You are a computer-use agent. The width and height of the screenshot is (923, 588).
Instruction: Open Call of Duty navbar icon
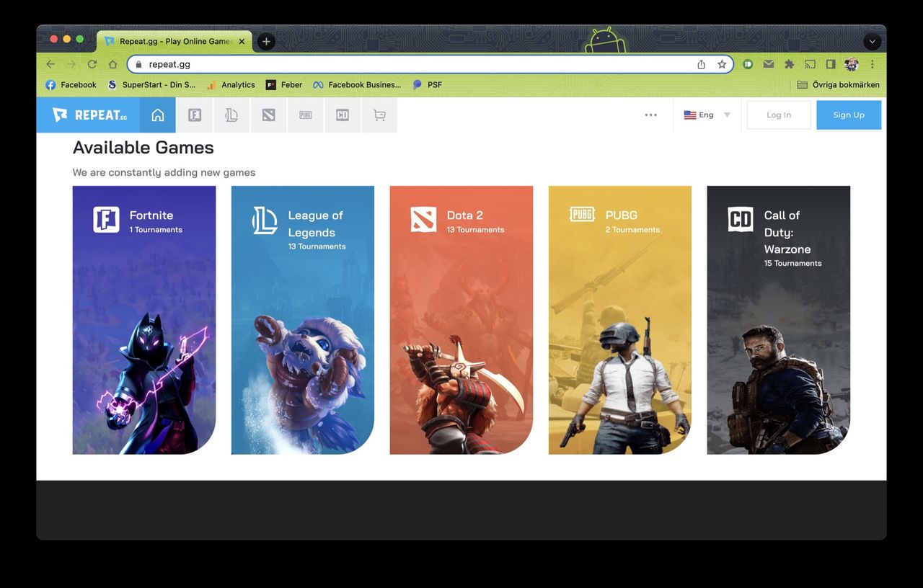click(x=343, y=115)
